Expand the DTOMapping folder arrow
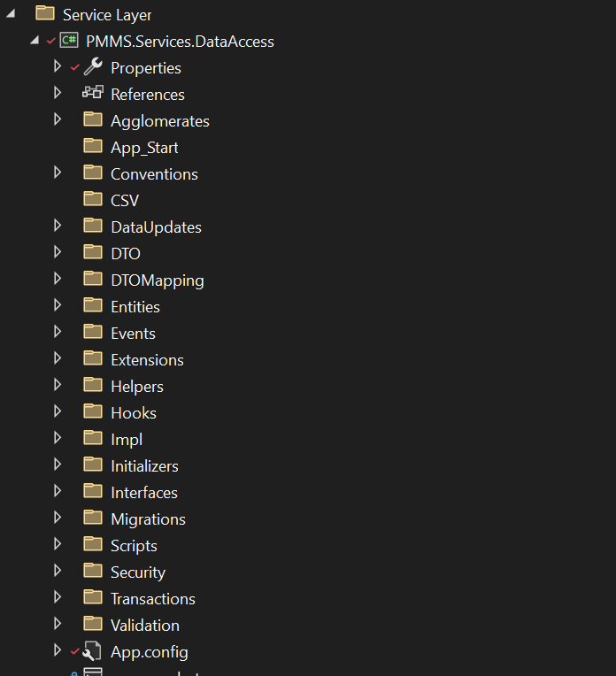The height and width of the screenshot is (676, 616). [x=58, y=280]
